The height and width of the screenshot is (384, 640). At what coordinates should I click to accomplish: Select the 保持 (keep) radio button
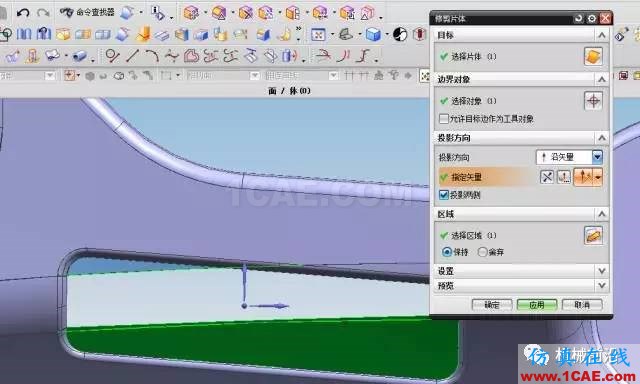point(447,252)
